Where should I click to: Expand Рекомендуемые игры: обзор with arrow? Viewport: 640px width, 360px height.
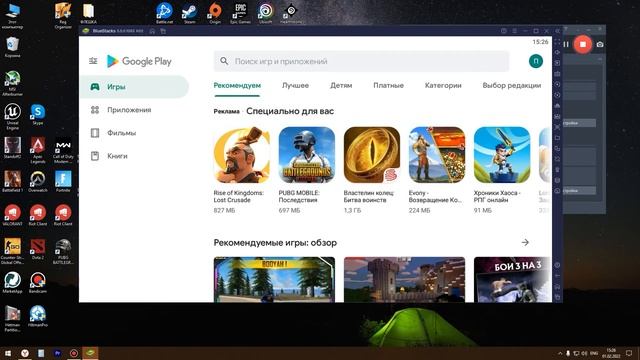(x=525, y=242)
